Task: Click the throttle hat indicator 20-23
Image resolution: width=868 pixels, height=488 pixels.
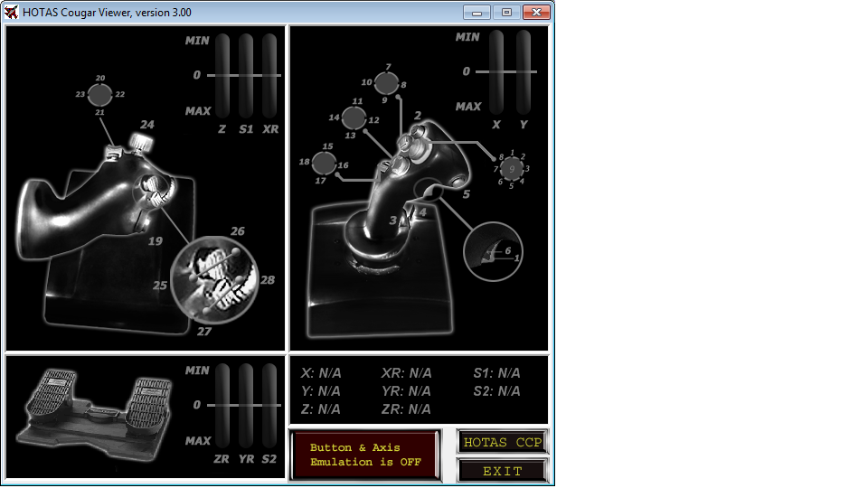Action: pos(100,95)
